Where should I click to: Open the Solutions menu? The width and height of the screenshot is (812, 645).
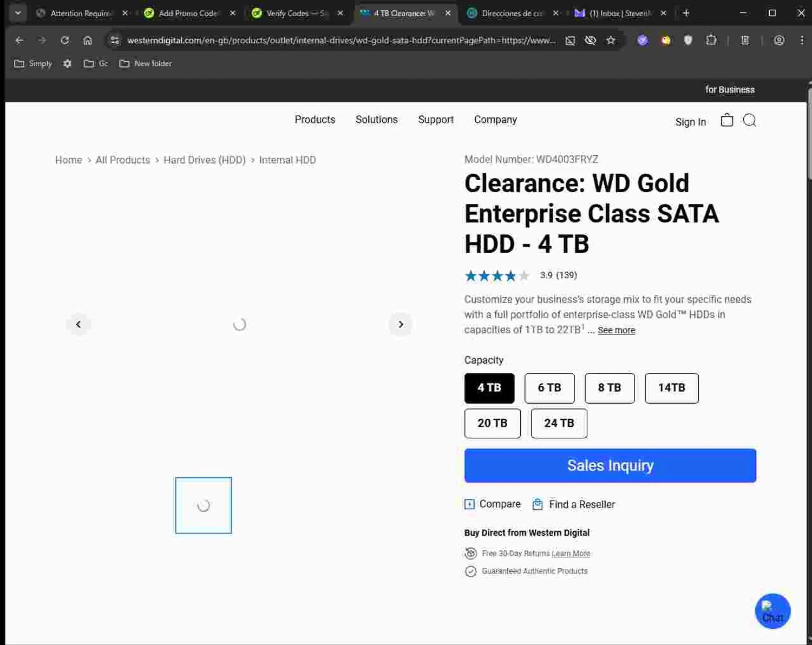(377, 120)
